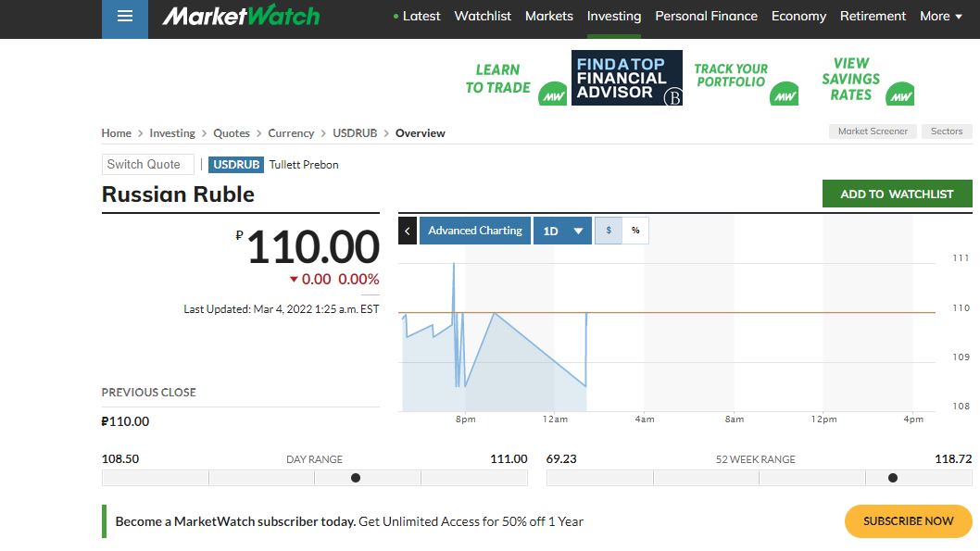The width and height of the screenshot is (980, 551).
Task: Toggle chart to percent view
Action: coord(635,231)
